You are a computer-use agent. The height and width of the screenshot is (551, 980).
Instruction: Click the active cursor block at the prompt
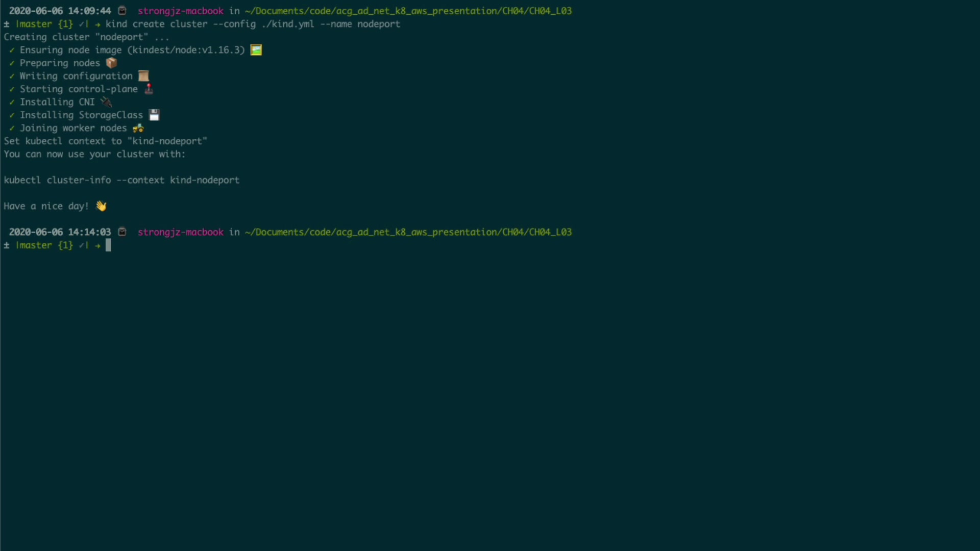pyautogui.click(x=108, y=245)
